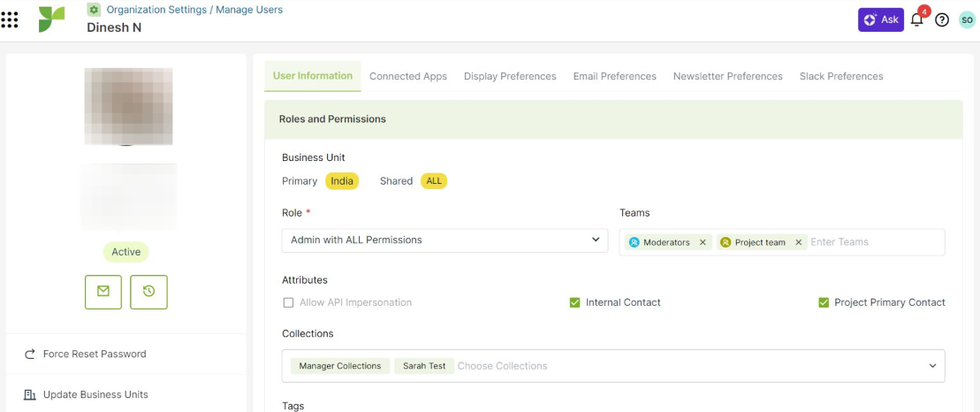
Task: Click the Manage Users breadcrumb link
Action: pyautogui.click(x=249, y=10)
